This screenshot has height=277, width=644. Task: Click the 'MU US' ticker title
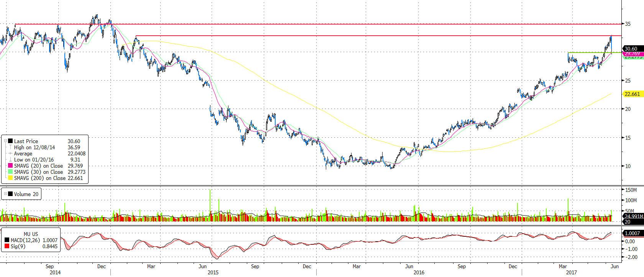click(31, 234)
